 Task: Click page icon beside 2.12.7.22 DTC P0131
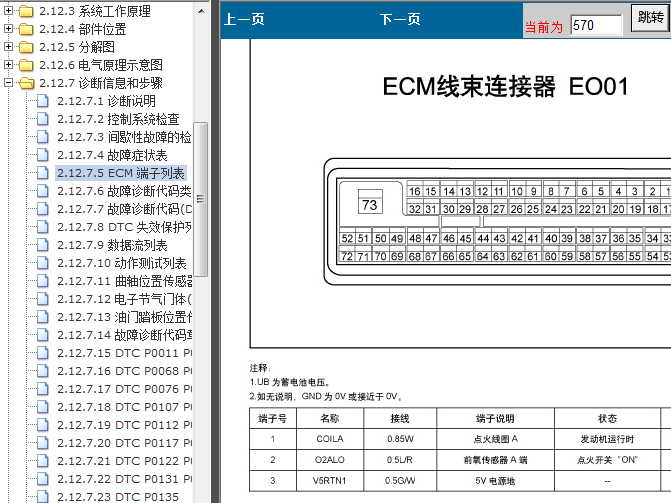[42, 479]
